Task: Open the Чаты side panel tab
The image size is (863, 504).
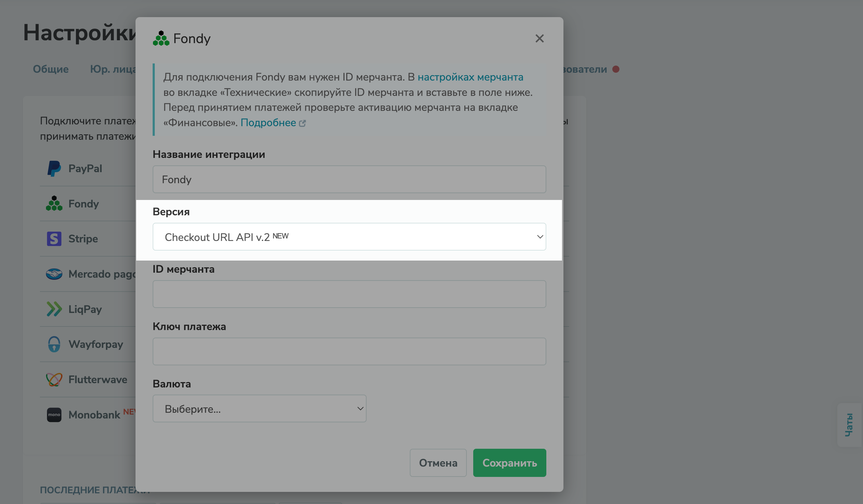Action: click(x=849, y=425)
